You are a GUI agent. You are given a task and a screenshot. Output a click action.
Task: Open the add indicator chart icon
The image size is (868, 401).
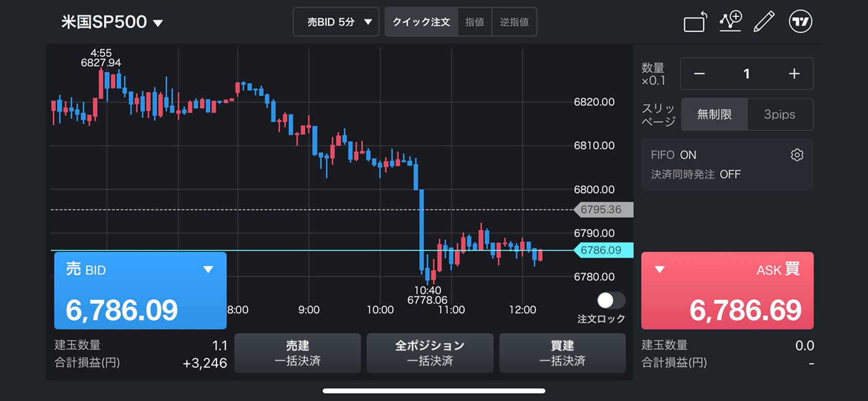[x=730, y=22]
